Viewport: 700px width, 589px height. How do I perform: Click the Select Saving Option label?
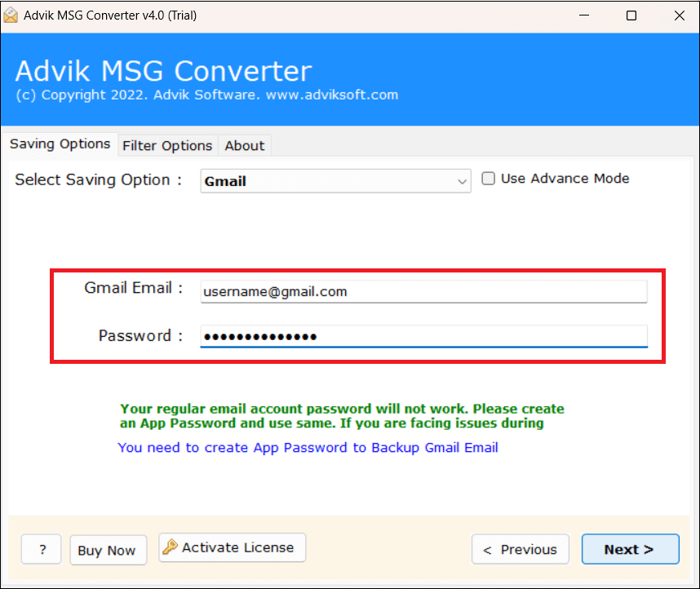point(98,179)
